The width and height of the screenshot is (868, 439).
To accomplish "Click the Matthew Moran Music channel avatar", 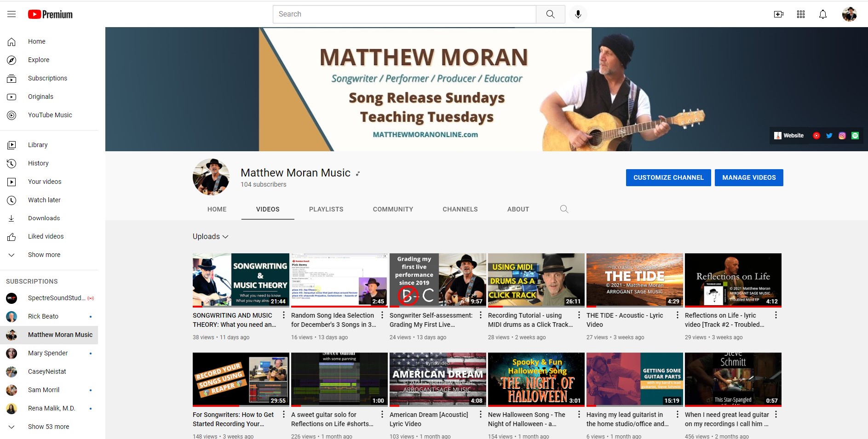I will 211,177.
